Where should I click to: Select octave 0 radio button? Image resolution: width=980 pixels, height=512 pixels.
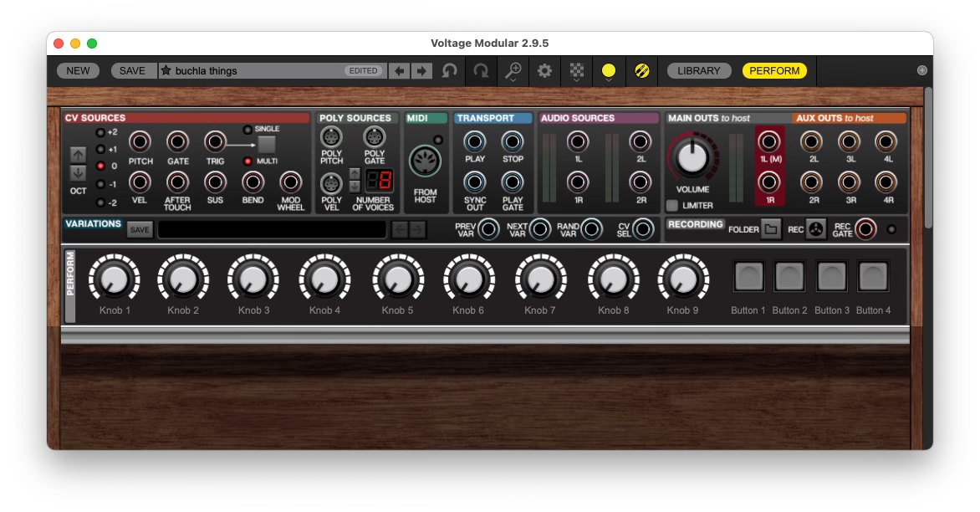pos(100,166)
